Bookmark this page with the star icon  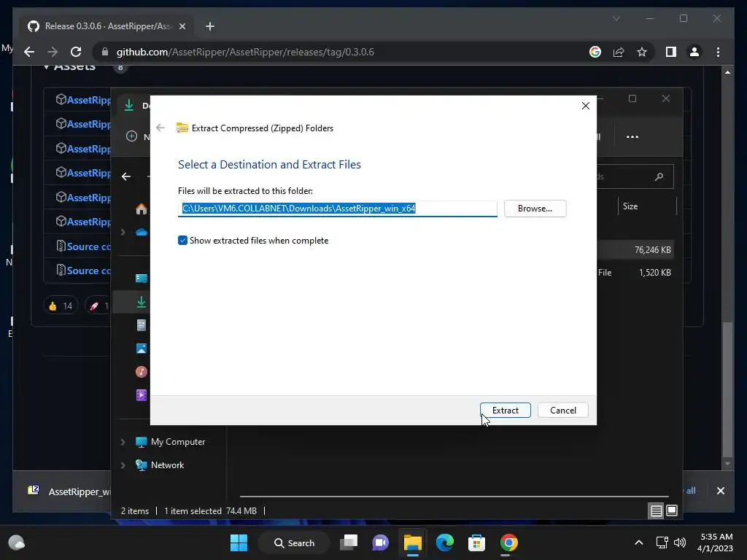click(642, 52)
